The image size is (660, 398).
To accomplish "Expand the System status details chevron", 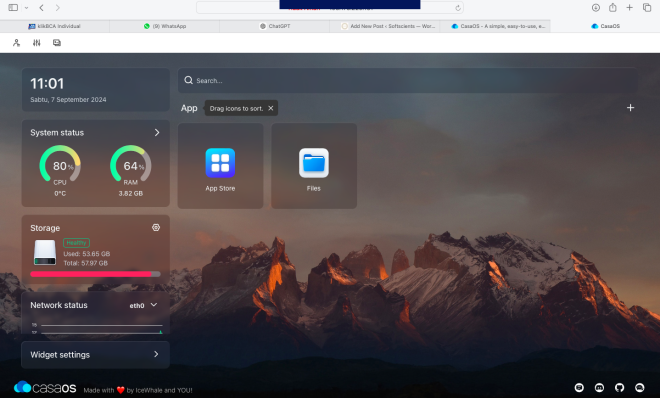I will [x=157, y=133].
